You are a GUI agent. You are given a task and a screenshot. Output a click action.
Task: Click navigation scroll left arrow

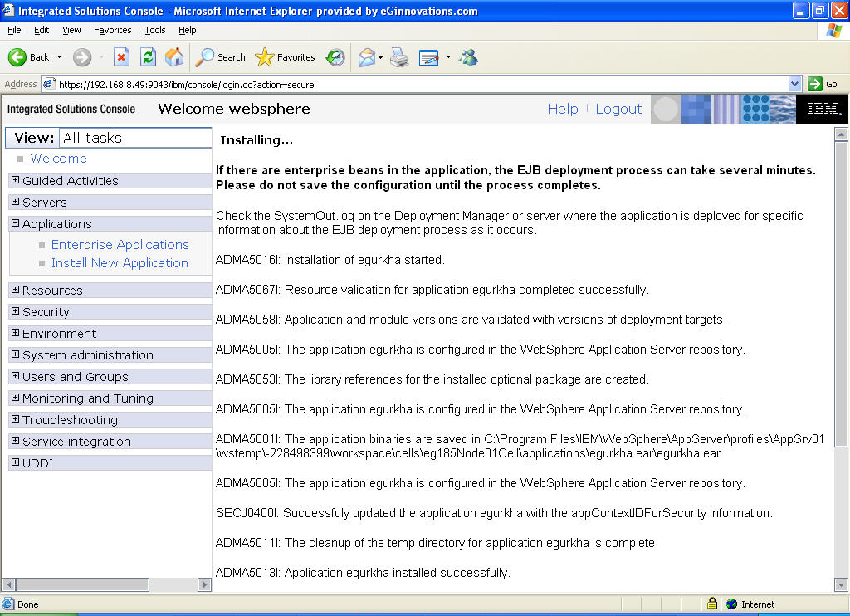[x=8, y=584]
